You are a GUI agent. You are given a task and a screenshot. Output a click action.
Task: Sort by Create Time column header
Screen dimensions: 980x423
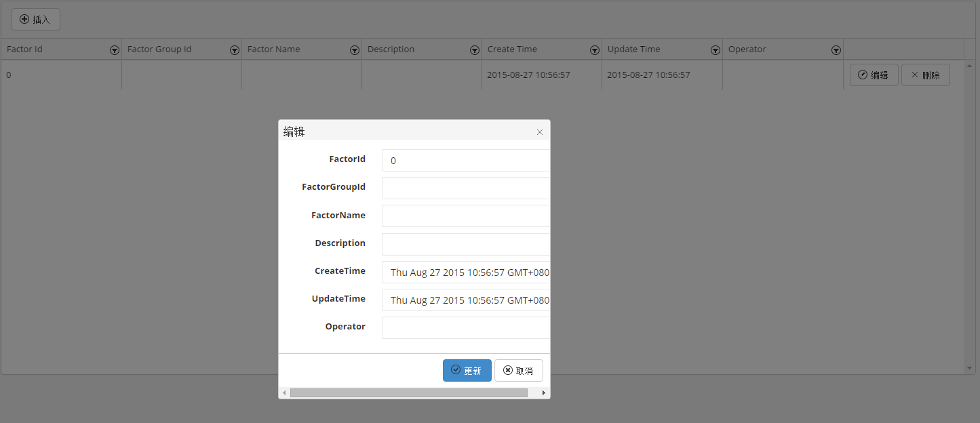coord(512,49)
